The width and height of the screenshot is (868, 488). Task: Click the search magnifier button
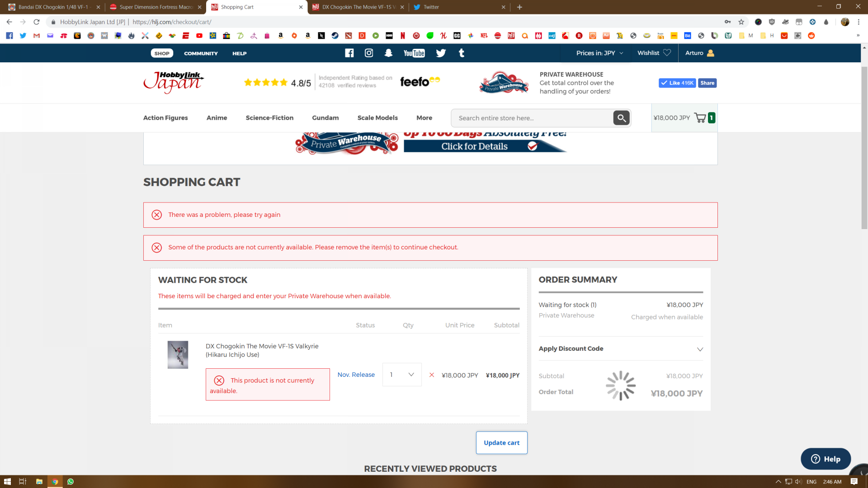click(x=622, y=118)
